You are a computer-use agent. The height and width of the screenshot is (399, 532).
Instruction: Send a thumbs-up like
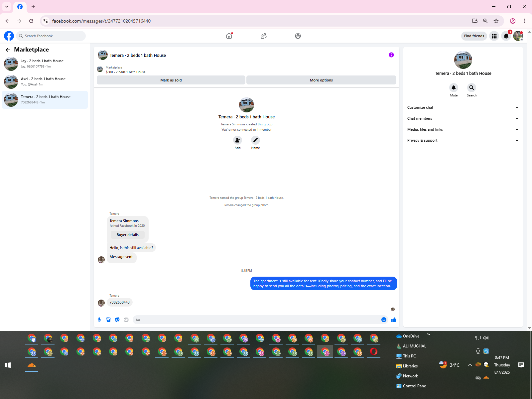pos(394,320)
